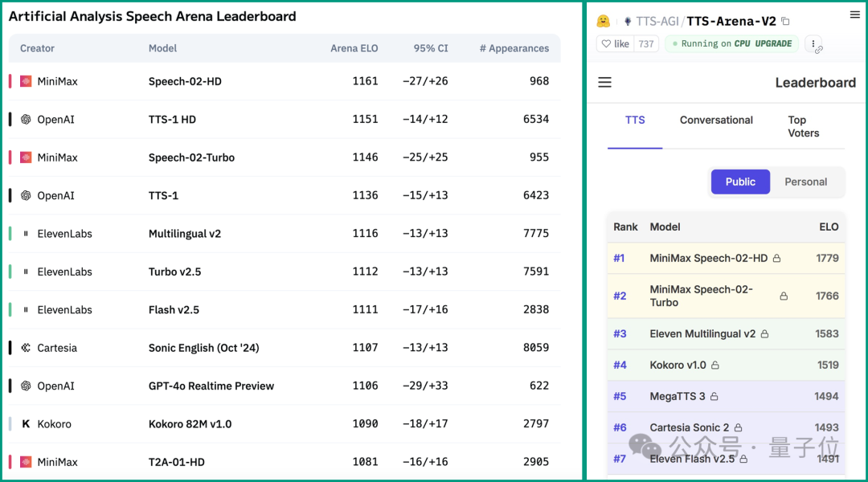Switch to the Public leaderboard view
The image size is (868, 482).
tap(740, 182)
